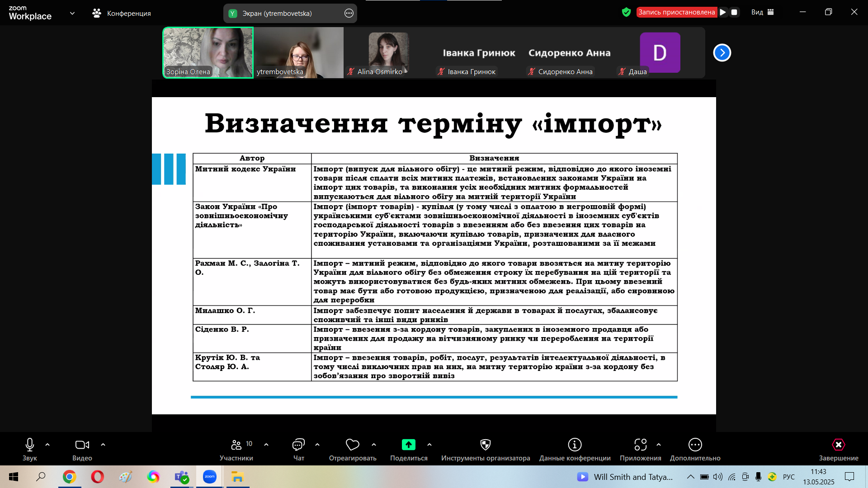This screenshot has height=488, width=868.
Task: Show next participants with blue arrow
Action: click(722, 53)
